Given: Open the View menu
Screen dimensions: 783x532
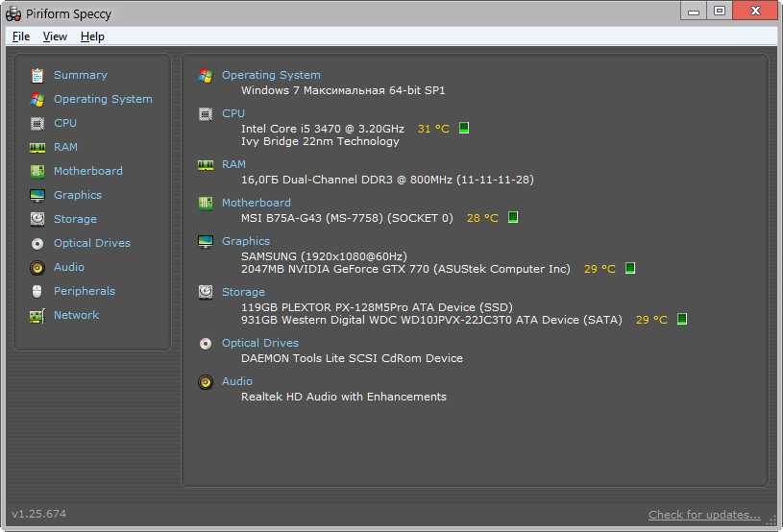Looking at the screenshot, I should [55, 36].
